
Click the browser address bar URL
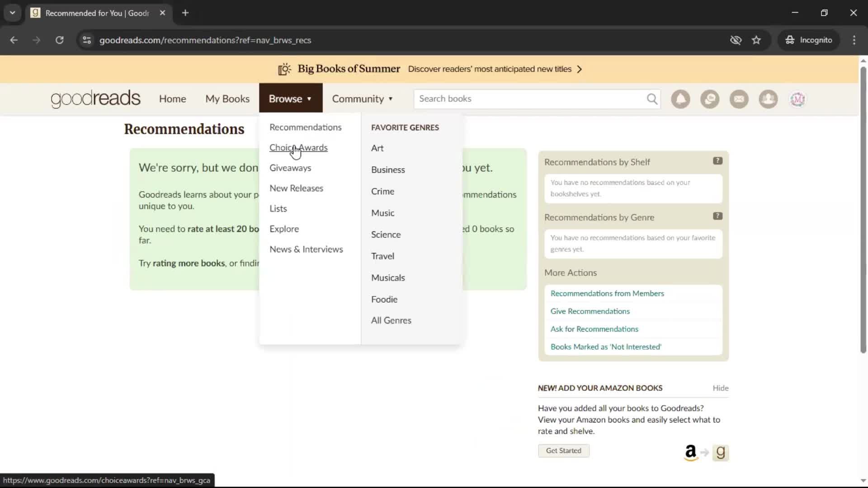click(205, 40)
